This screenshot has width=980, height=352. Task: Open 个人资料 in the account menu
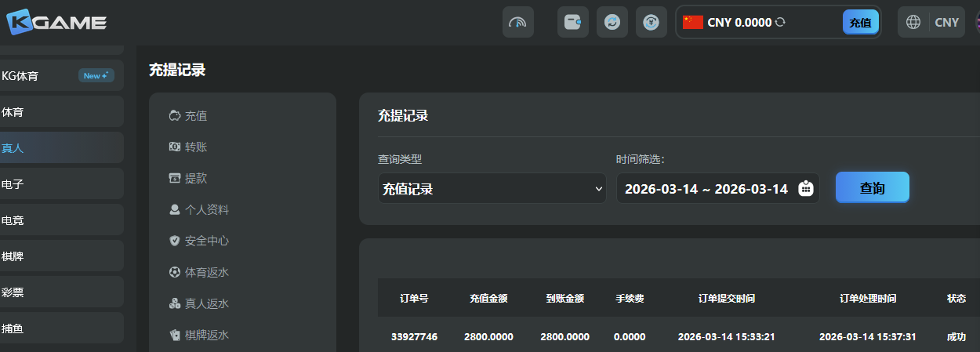coord(206,209)
